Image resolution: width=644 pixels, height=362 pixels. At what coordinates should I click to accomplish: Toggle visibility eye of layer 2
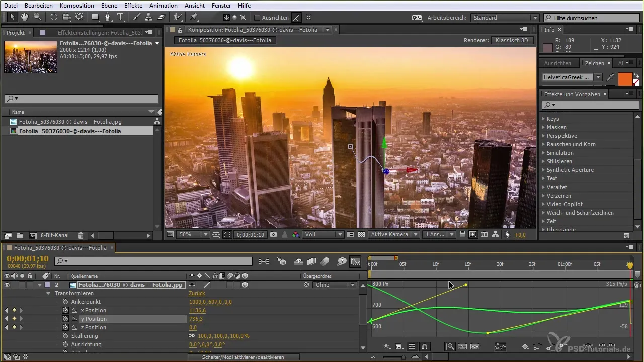(x=7, y=285)
